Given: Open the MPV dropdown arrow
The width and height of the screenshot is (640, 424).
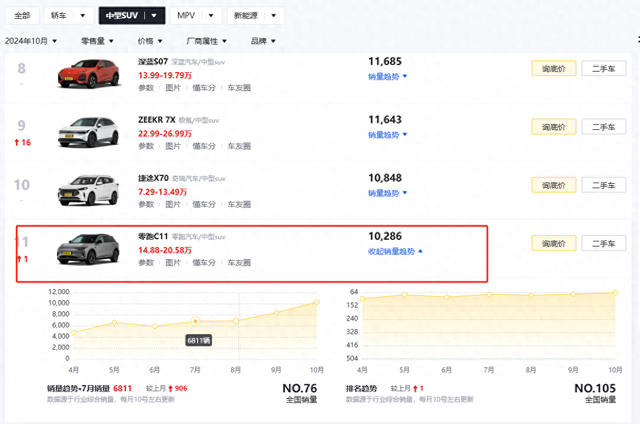Looking at the screenshot, I should [211, 16].
